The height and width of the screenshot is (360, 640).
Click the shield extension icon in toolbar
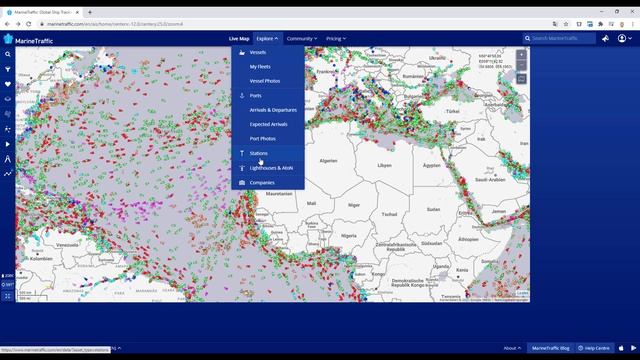(x=579, y=24)
